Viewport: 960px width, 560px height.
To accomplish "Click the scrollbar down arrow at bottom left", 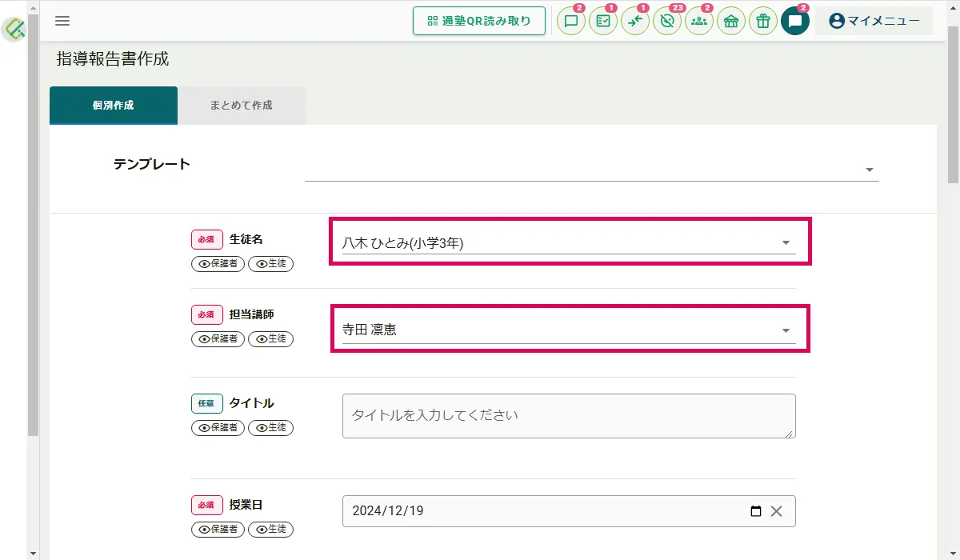I will pyautogui.click(x=33, y=553).
